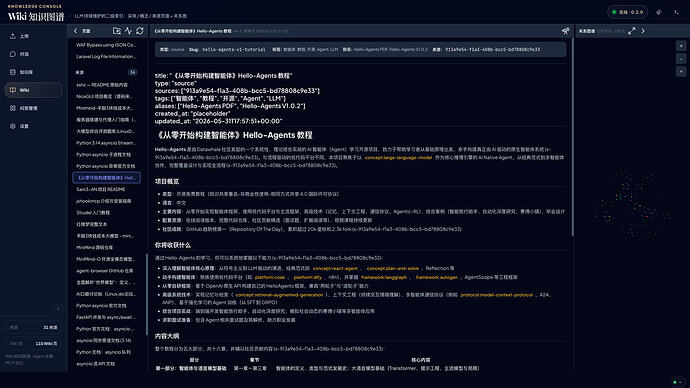This screenshot has width=690, height=388.
Task: Open 'Laravel Log File Information...' page
Action: click(106, 57)
